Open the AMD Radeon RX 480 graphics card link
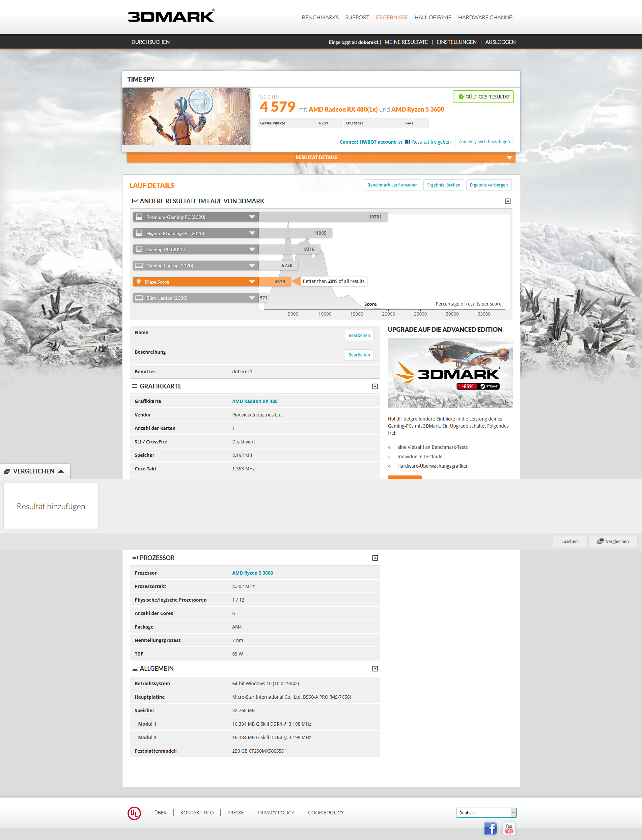The height and width of the screenshot is (840, 642). click(255, 401)
